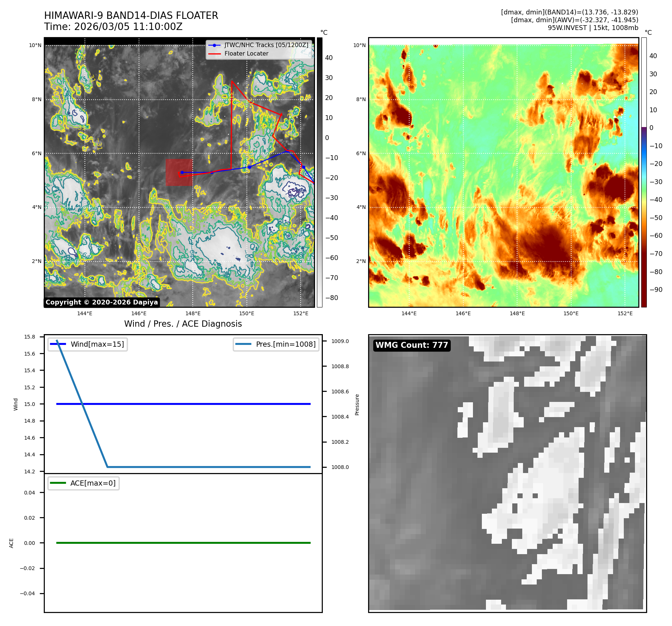Click the green line sample in ACE legend
The width and height of the screenshot is (672, 626).
coord(58,483)
